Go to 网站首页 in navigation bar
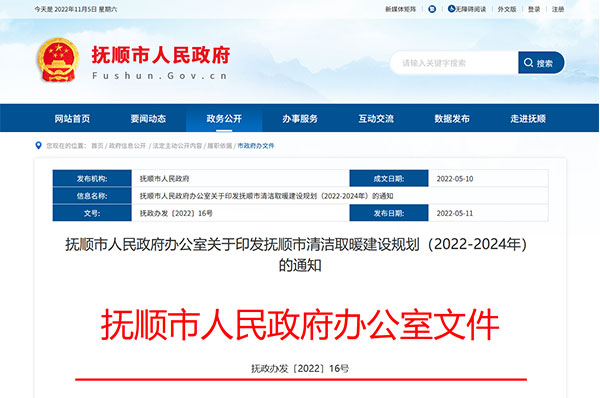Screen dimensions: 600x398 click(72, 119)
